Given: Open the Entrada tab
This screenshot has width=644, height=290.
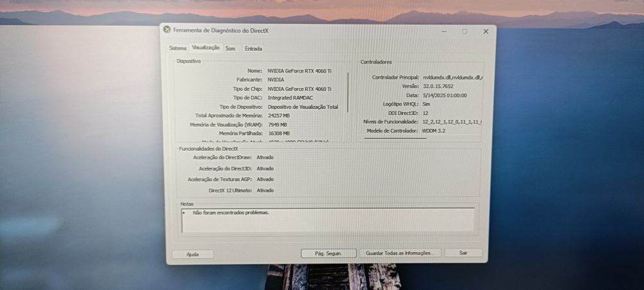Looking at the screenshot, I should click(253, 48).
